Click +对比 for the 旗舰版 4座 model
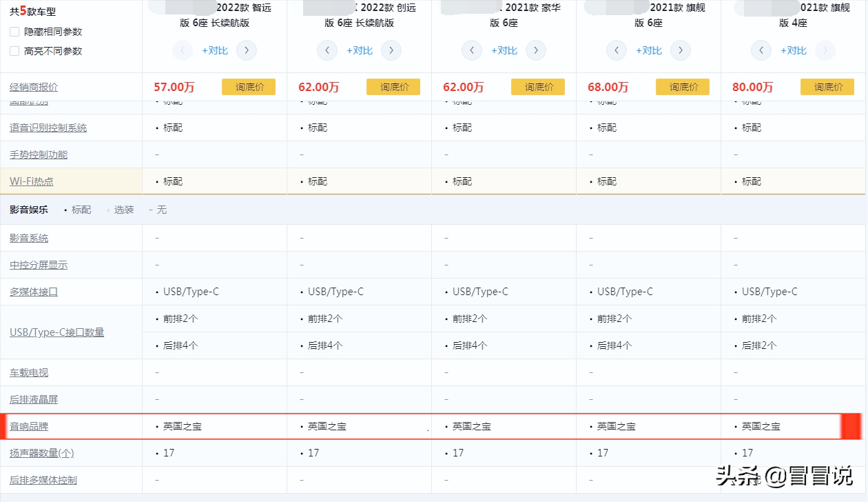The height and width of the screenshot is (502, 868). pos(793,50)
